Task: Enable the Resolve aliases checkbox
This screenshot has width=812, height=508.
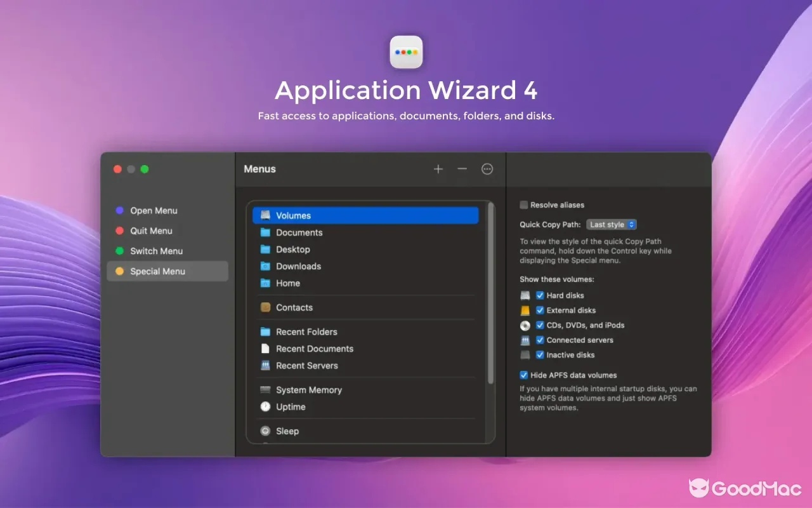Action: pyautogui.click(x=523, y=205)
